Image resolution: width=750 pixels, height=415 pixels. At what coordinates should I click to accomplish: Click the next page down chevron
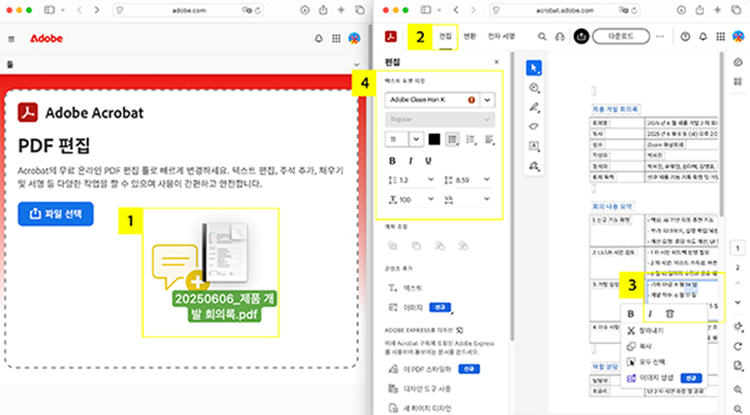pos(738,302)
